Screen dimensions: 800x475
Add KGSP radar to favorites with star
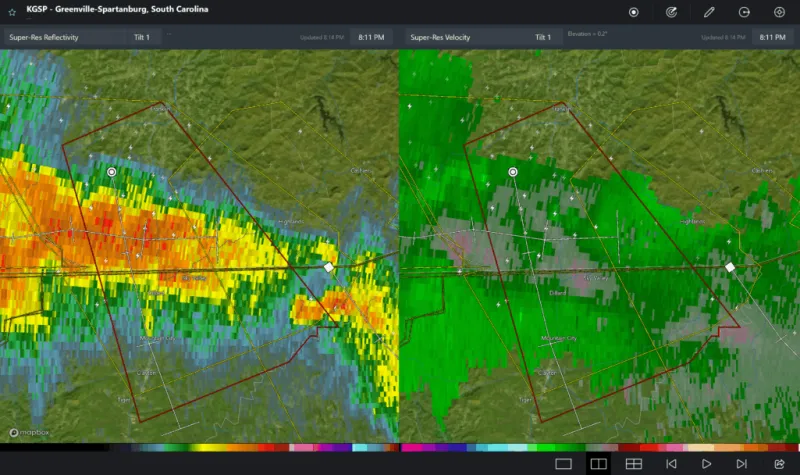coord(12,12)
